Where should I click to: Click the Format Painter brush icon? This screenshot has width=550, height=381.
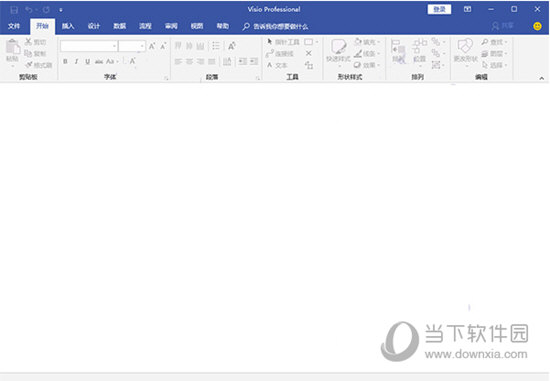point(28,65)
